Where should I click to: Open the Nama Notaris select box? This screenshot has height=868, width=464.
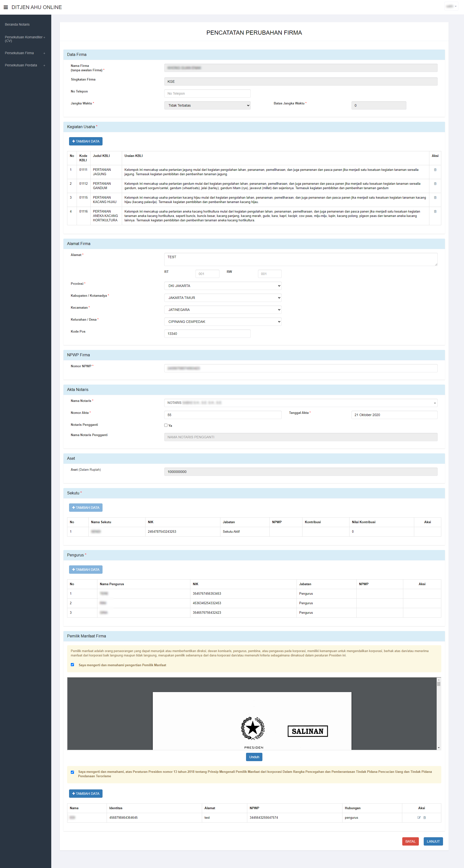[x=300, y=403]
